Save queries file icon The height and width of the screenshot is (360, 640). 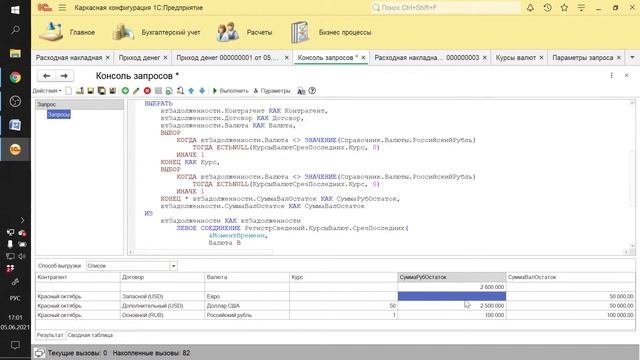click(x=91, y=91)
